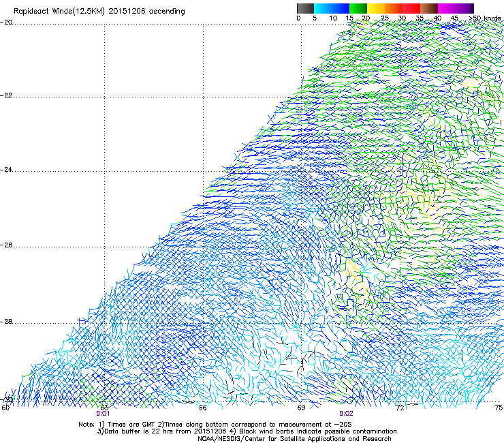Click the '>50 knots' legend label

(484, 18)
